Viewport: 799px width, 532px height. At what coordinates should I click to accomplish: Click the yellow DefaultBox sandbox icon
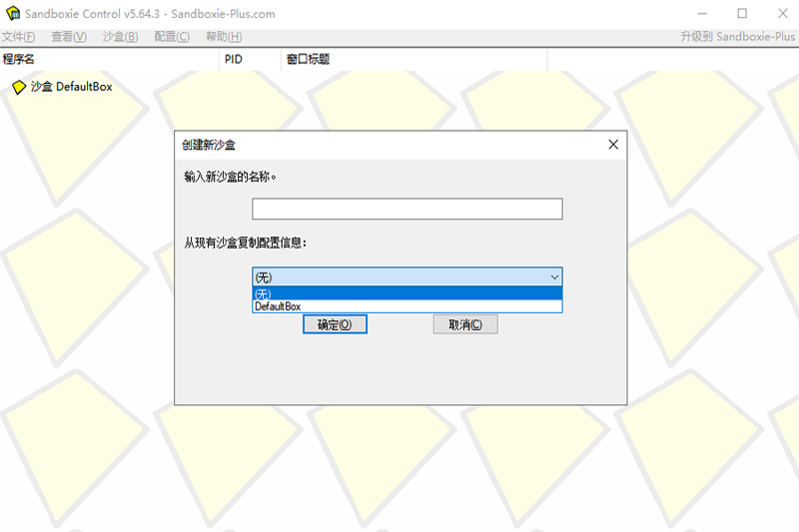coord(19,87)
